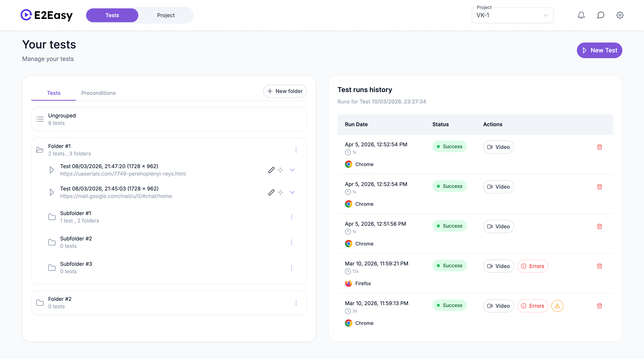
Task: Edit the mail.google.com test via pencil icon
Action: point(271,192)
